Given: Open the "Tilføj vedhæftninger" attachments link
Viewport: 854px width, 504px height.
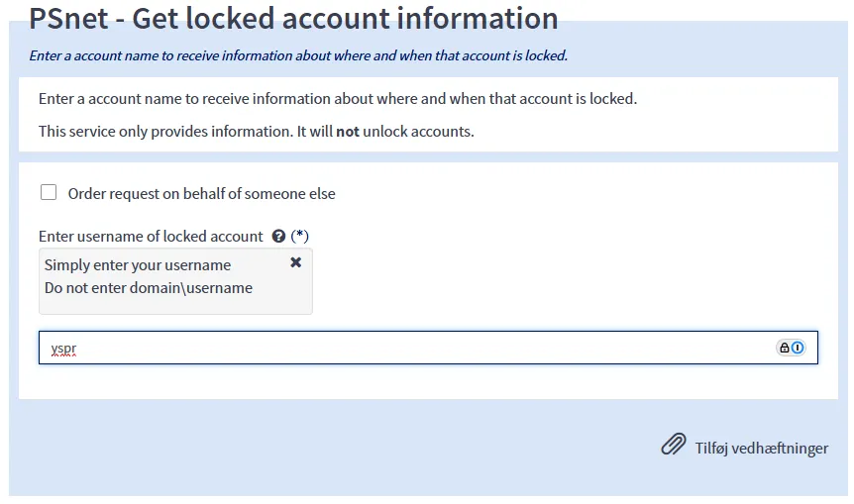Looking at the screenshot, I should (x=761, y=448).
